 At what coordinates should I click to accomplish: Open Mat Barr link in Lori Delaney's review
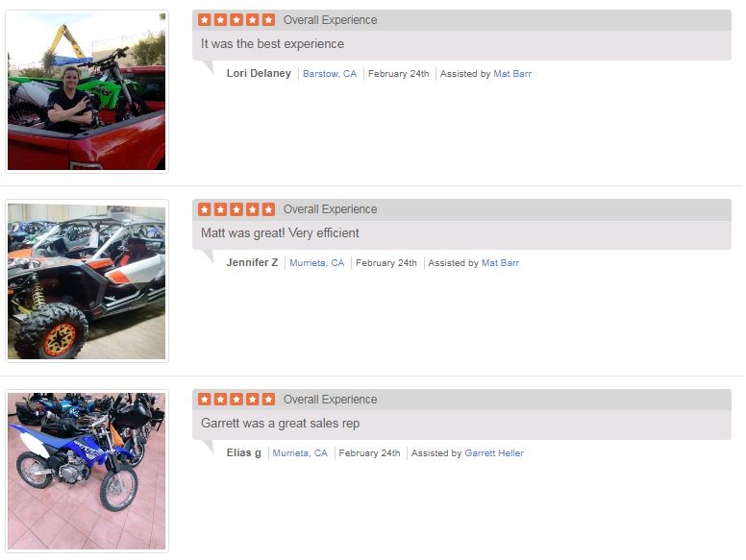[512, 74]
